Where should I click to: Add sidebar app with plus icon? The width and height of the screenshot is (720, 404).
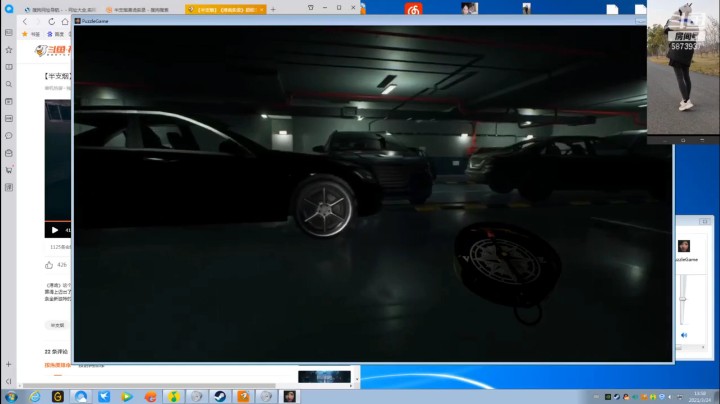[x=9, y=364]
